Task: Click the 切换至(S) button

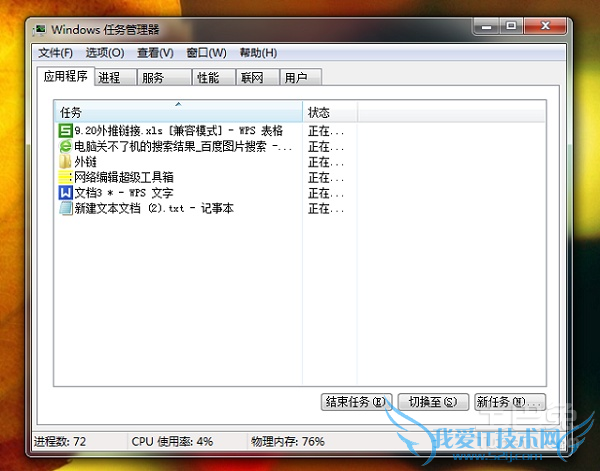Action: [x=433, y=402]
